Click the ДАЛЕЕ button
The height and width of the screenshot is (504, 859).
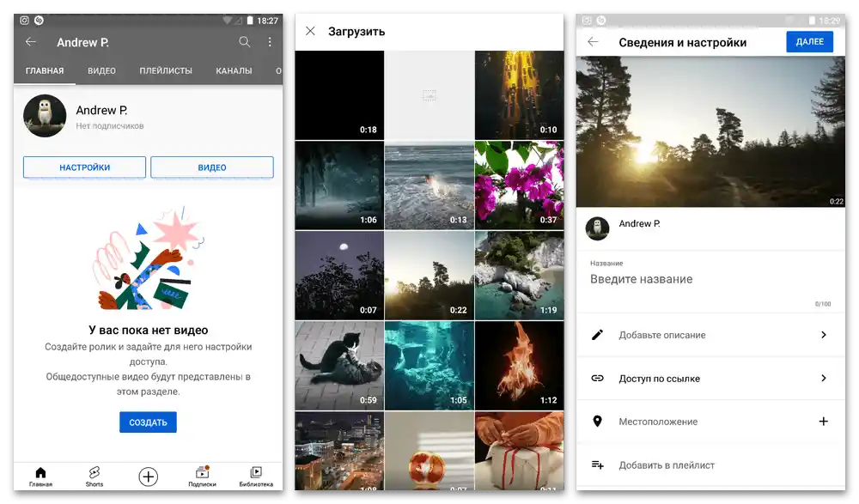click(810, 41)
